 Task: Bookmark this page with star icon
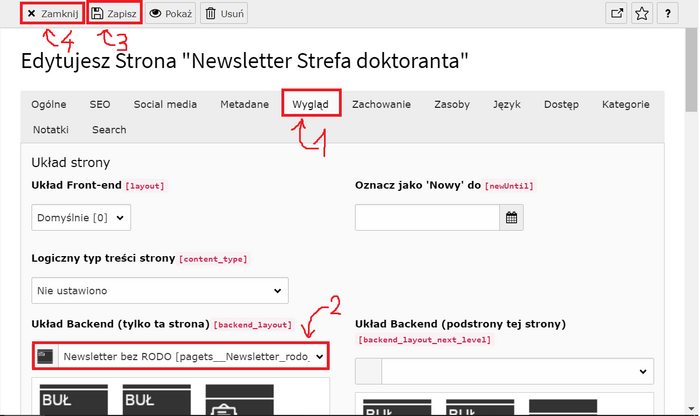pos(643,14)
